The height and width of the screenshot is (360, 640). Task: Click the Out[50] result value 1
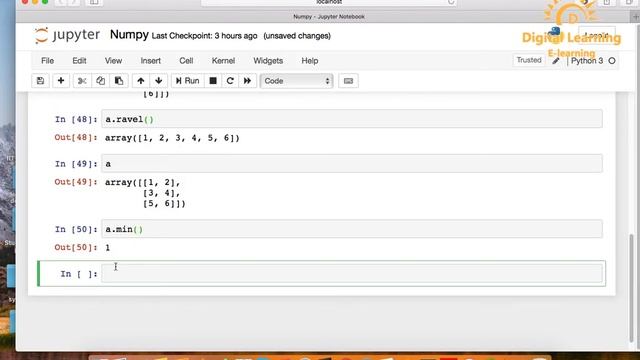coord(108,248)
